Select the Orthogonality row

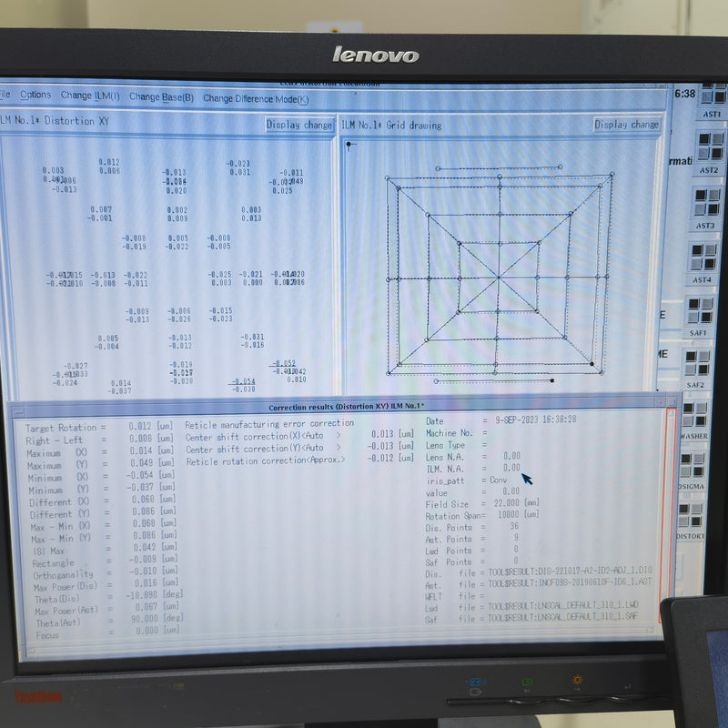106,572
